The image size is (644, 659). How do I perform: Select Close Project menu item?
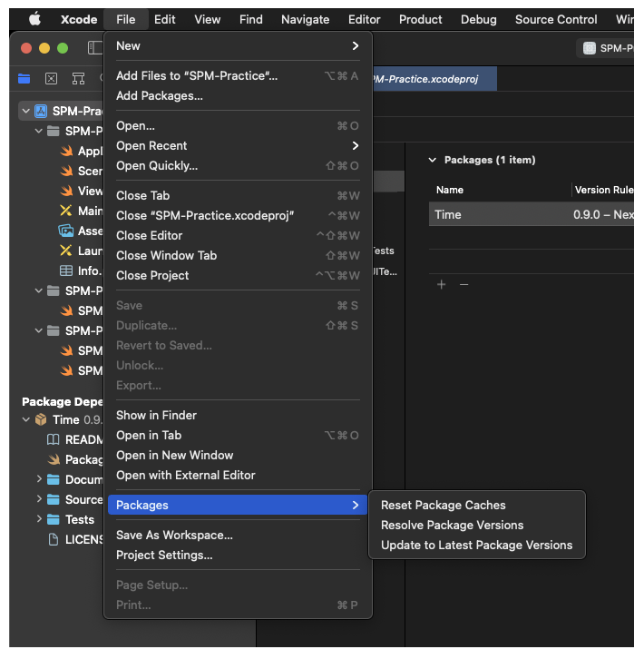[x=238, y=275]
